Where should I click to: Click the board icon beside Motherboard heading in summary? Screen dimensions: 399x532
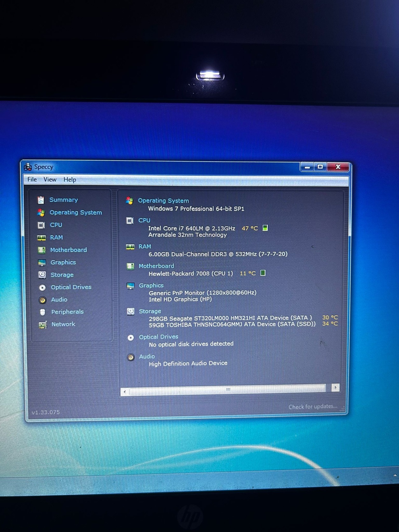pos(130,266)
